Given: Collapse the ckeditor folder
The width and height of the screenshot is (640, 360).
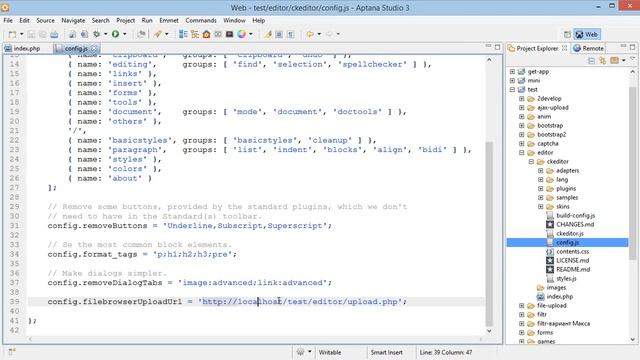Looking at the screenshot, I should coord(531,161).
